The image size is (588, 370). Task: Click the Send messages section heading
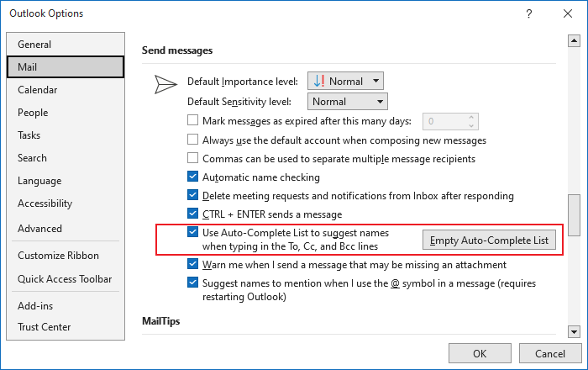click(177, 50)
